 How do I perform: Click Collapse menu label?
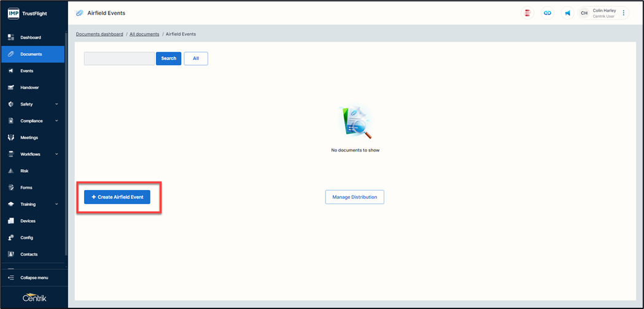point(34,278)
